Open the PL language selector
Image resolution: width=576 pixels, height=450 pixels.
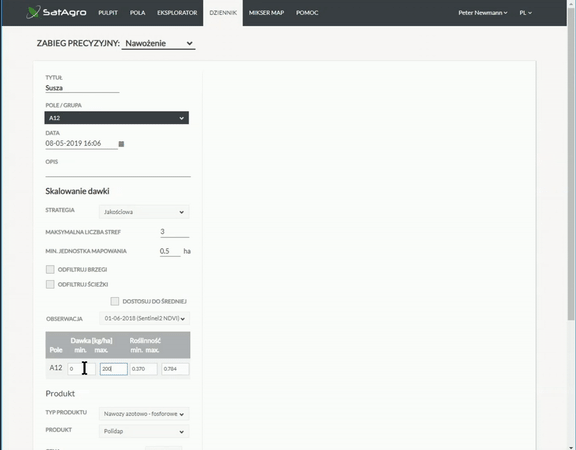(525, 12)
